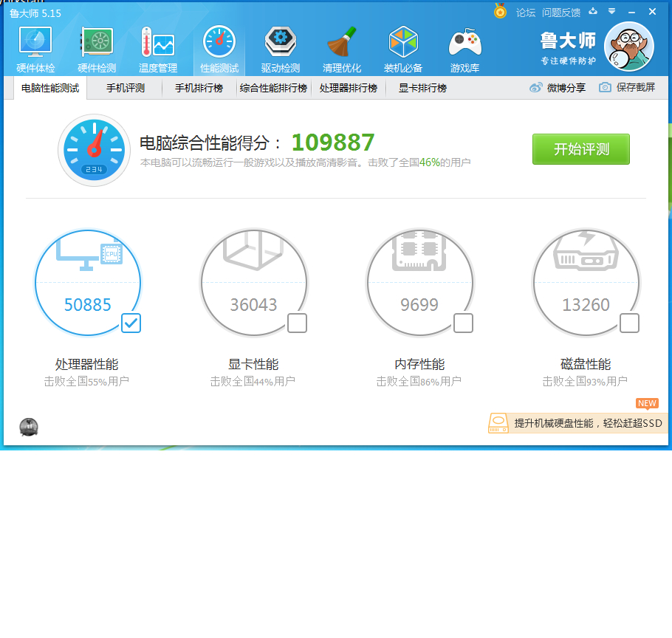672x638 pixels.
Task: Click 微博分享 share text
Action: pyautogui.click(x=566, y=88)
